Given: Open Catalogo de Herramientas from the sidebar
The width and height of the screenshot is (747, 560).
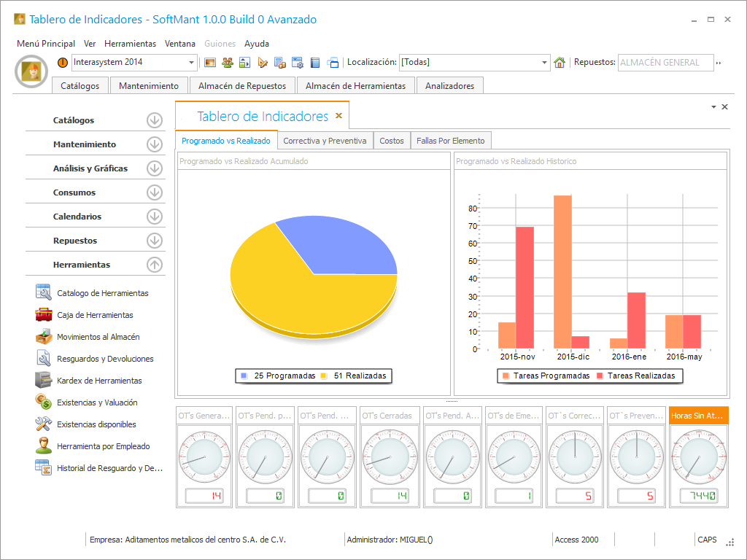Looking at the screenshot, I should click(102, 293).
